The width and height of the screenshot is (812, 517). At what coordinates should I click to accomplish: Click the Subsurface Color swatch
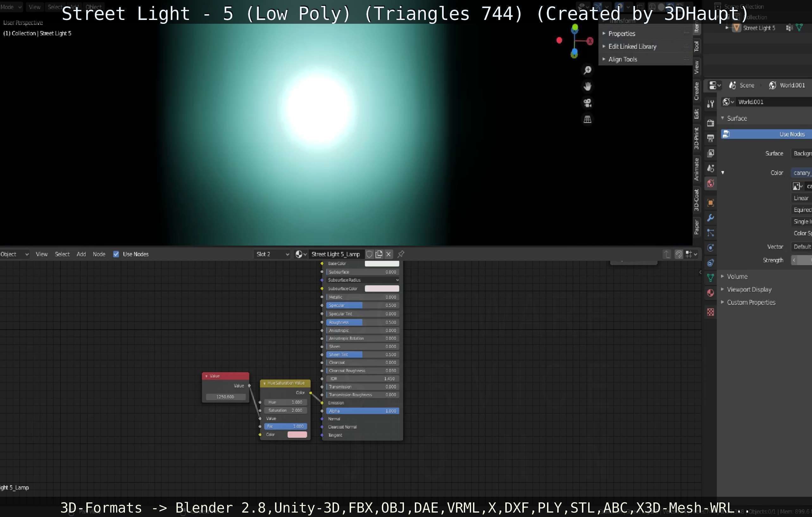382,288
